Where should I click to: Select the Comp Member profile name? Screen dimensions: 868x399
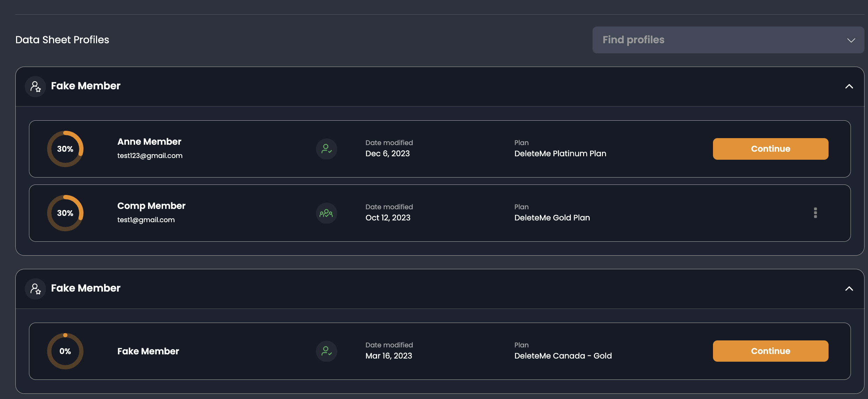151,206
